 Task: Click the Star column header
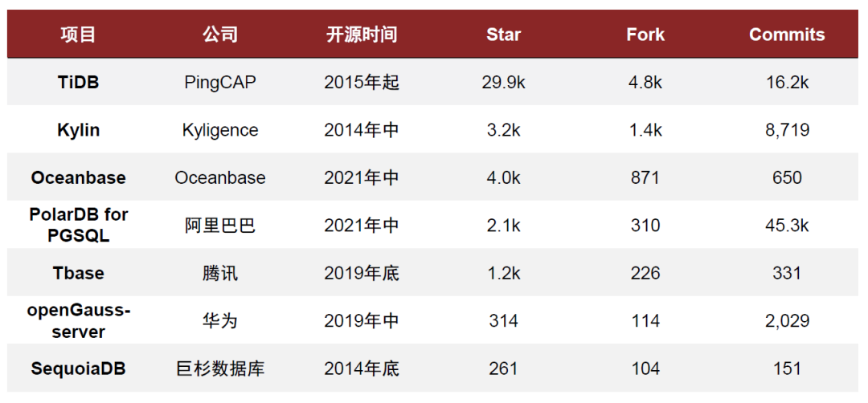point(503,35)
